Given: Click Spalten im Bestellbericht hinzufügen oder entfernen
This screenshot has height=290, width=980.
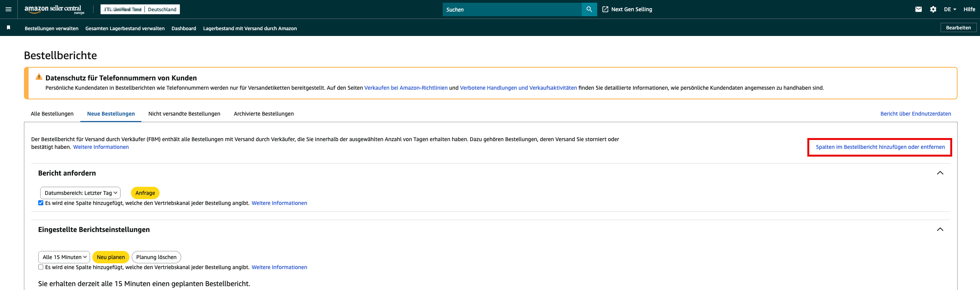Looking at the screenshot, I should tap(880, 147).
